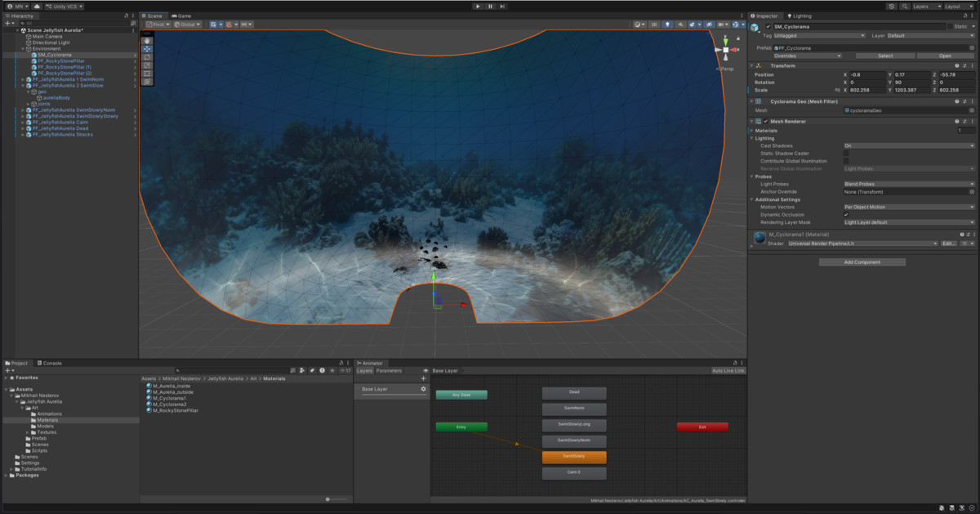This screenshot has height=514, width=980.
Task: Start Play mode with the Play button
Action: pyautogui.click(x=478, y=6)
